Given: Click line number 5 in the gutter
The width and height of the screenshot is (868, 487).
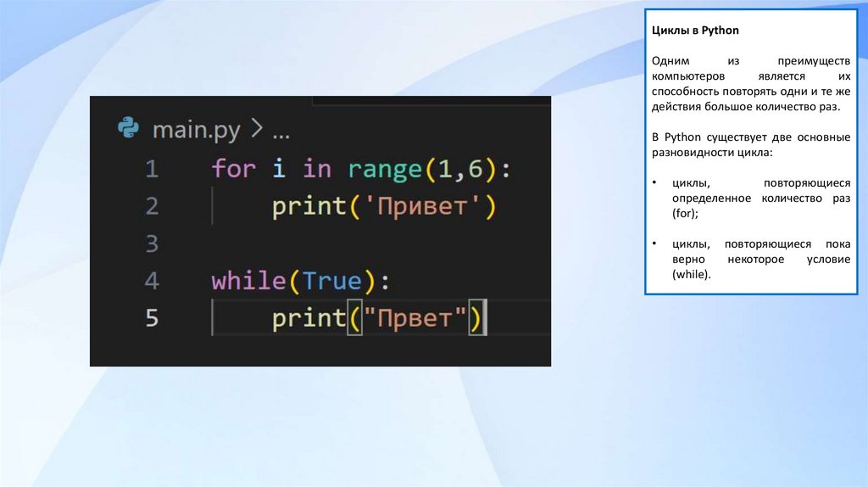Looking at the screenshot, I should pyautogui.click(x=153, y=318).
